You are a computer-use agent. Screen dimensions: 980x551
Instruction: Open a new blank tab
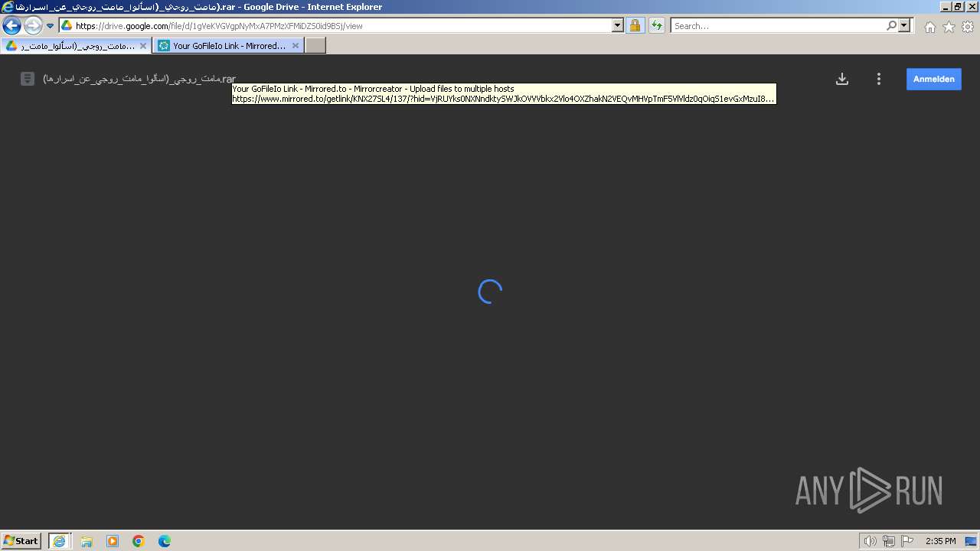(x=315, y=46)
